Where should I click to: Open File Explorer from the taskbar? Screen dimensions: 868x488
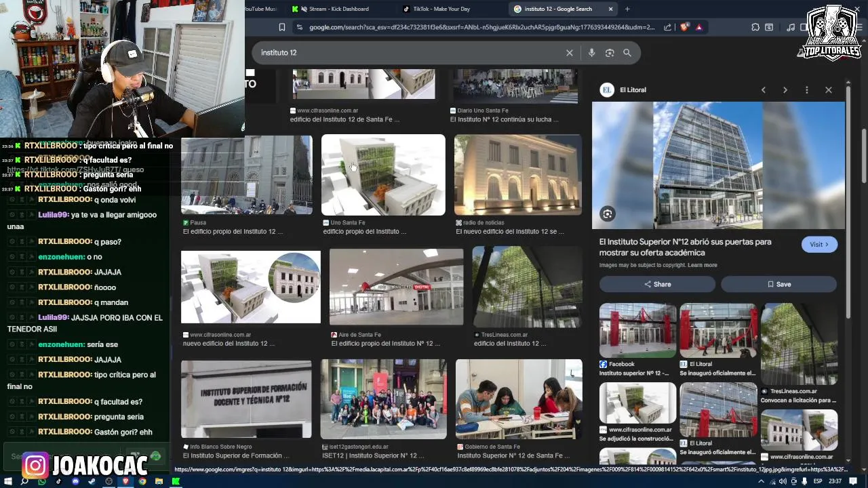(159, 481)
